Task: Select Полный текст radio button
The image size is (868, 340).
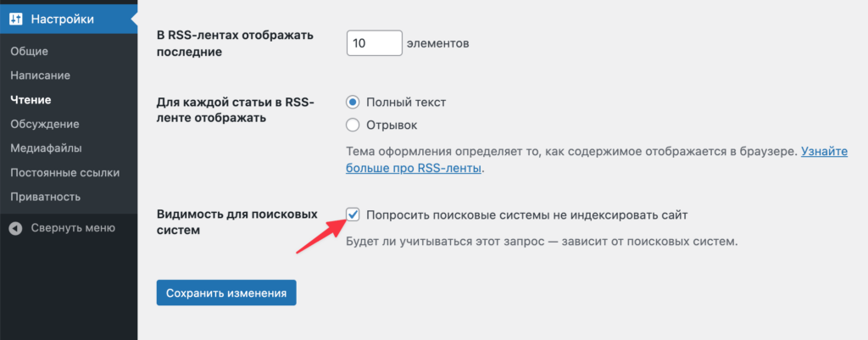Action: (353, 103)
